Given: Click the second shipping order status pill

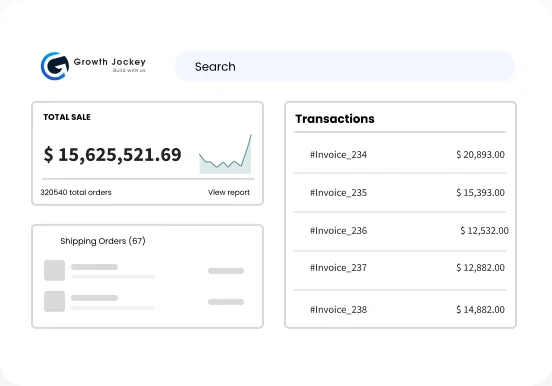Looking at the screenshot, I should pos(226,302).
